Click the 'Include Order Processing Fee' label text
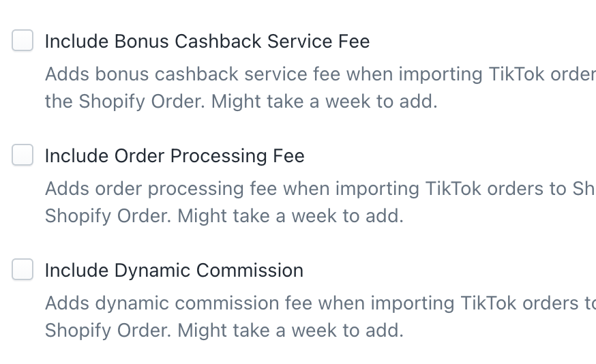The width and height of the screenshot is (596, 364). tap(175, 156)
